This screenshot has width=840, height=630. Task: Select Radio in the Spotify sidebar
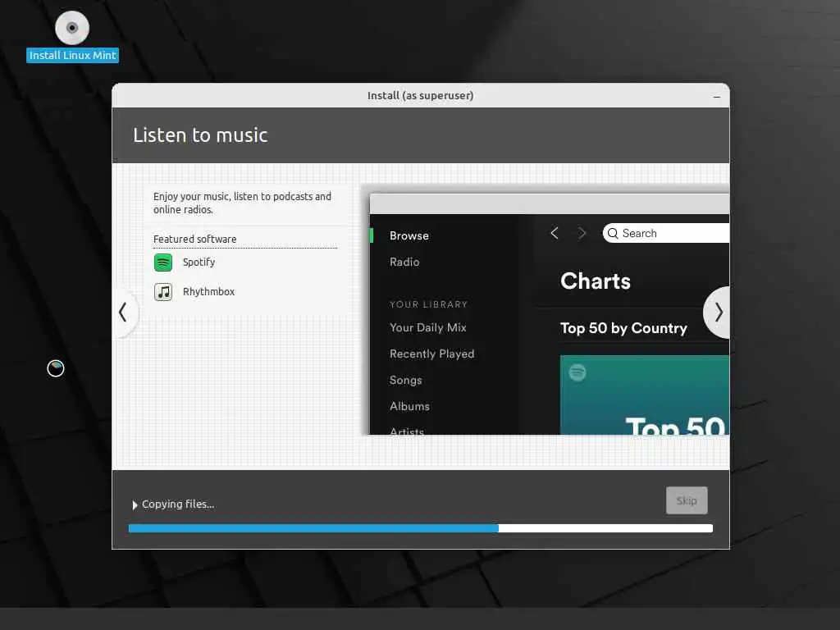pyautogui.click(x=404, y=262)
